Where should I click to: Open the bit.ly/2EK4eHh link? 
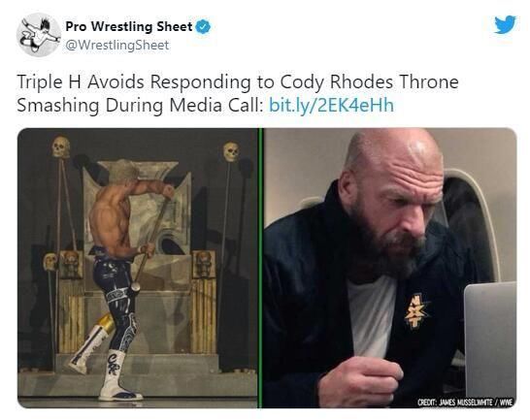[331, 105]
